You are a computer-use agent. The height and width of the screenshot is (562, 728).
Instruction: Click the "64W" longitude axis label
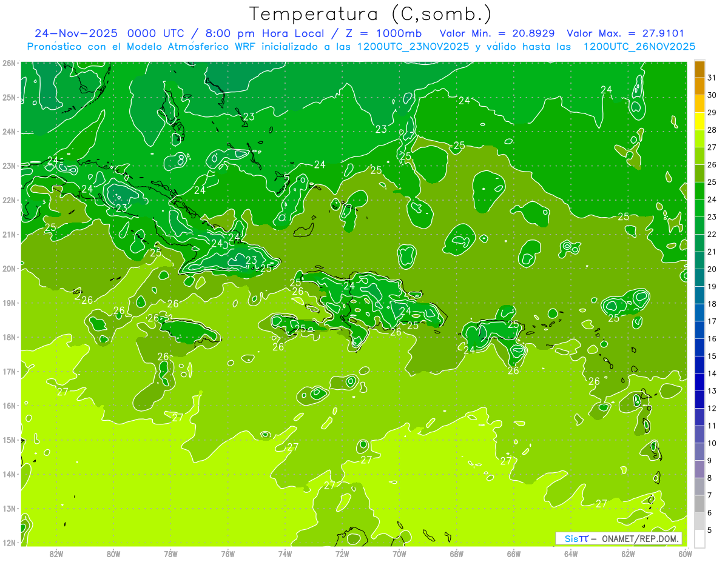[571, 554]
